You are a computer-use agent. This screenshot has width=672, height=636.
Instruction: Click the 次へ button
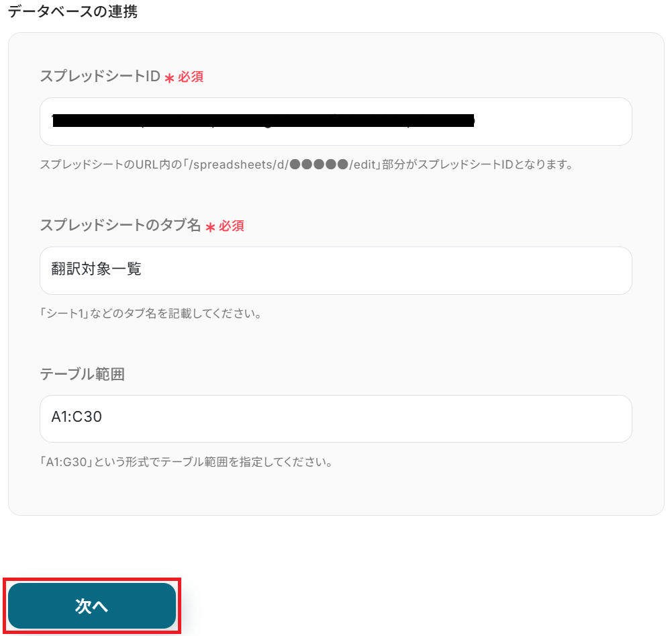click(92, 606)
